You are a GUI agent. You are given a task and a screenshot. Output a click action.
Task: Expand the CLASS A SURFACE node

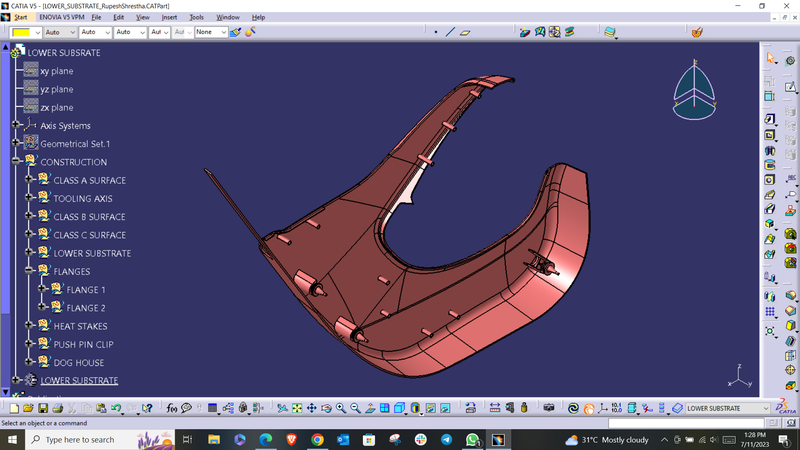[x=29, y=179]
